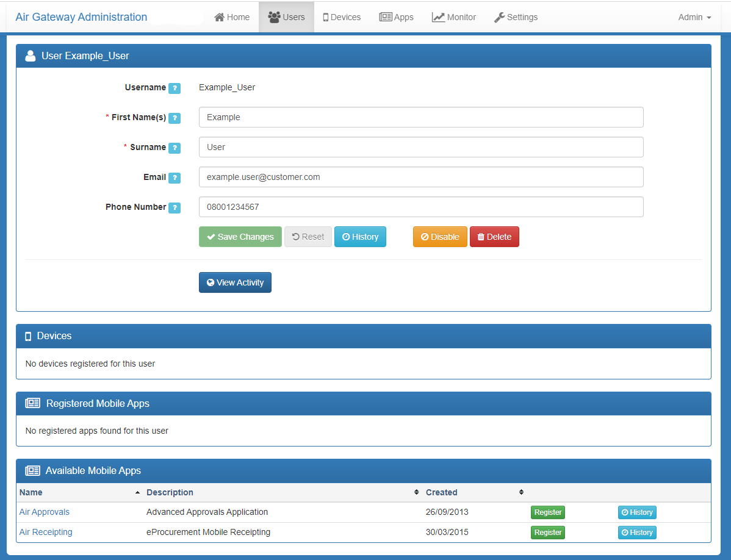Sort the table by Created column

(474, 492)
